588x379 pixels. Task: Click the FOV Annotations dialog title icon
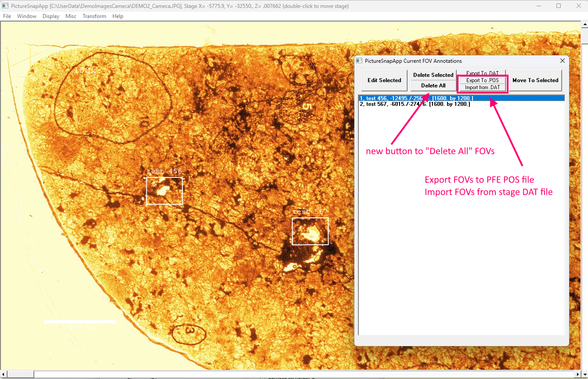[x=359, y=61]
